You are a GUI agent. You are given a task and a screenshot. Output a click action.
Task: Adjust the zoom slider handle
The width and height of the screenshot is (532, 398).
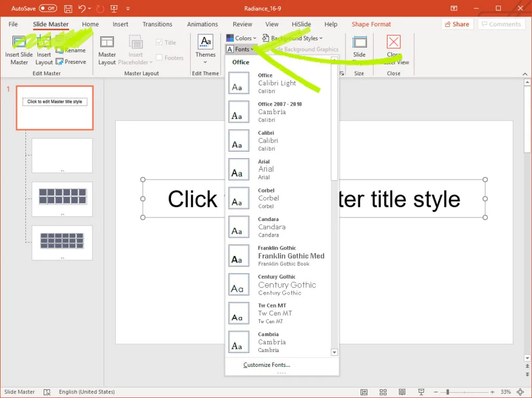click(447, 392)
